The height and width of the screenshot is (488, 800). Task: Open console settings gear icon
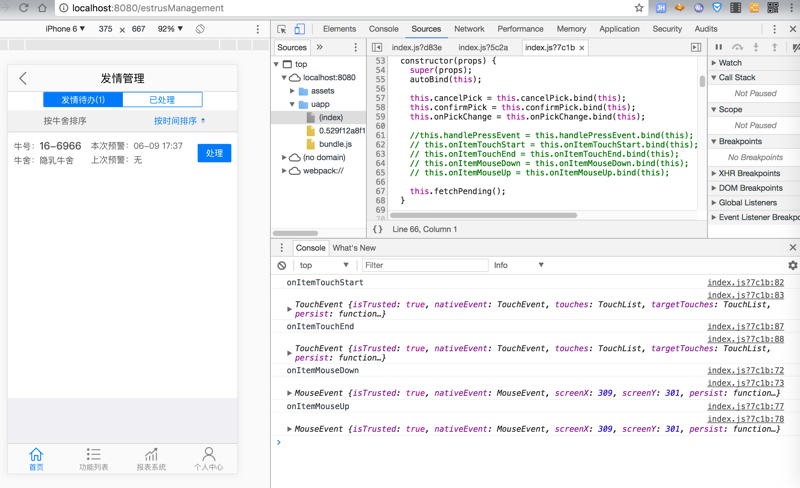[x=792, y=266]
